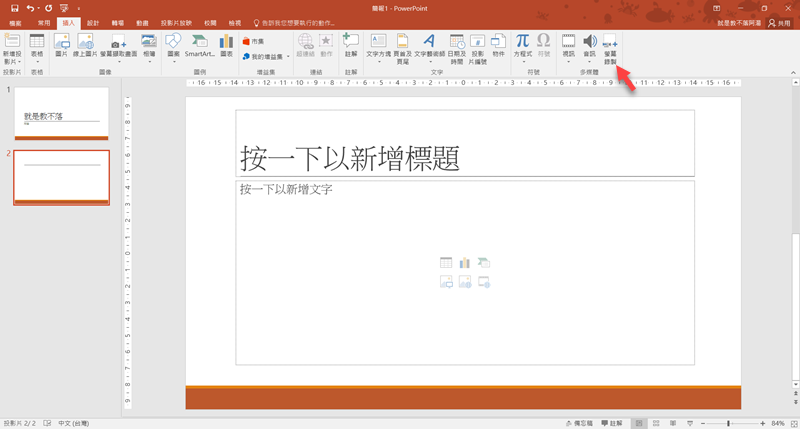This screenshot has width=800, height=429.
Task: Insert an 註解 comment from ribbon
Action: [x=350, y=46]
